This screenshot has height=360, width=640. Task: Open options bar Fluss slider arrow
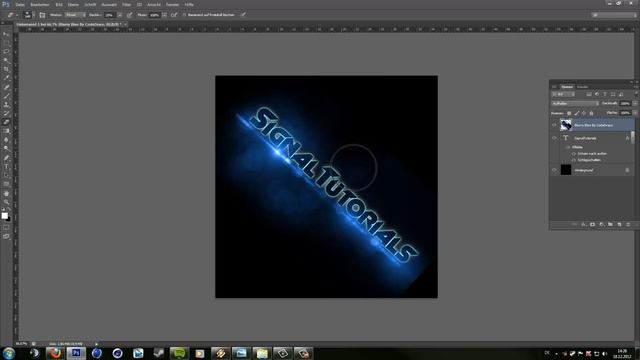[164, 15]
